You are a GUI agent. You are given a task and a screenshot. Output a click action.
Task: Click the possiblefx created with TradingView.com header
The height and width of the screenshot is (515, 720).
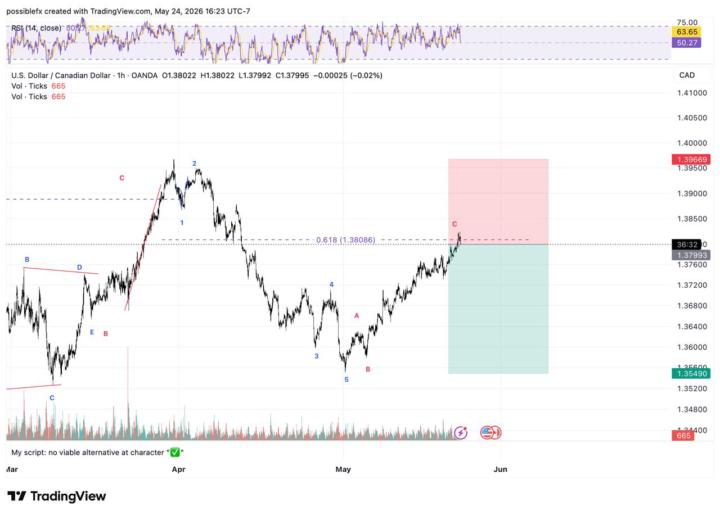[x=128, y=11]
